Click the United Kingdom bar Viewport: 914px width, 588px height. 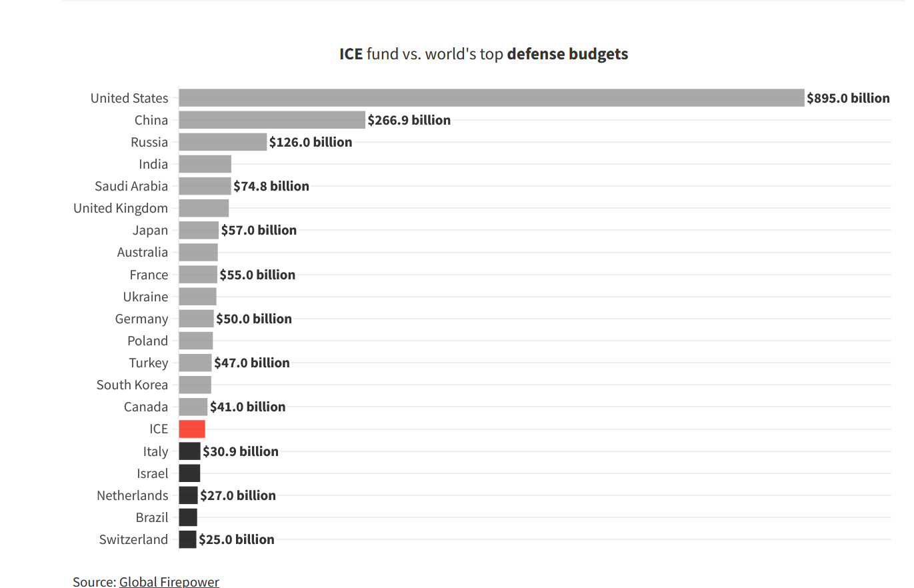point(204,208)
